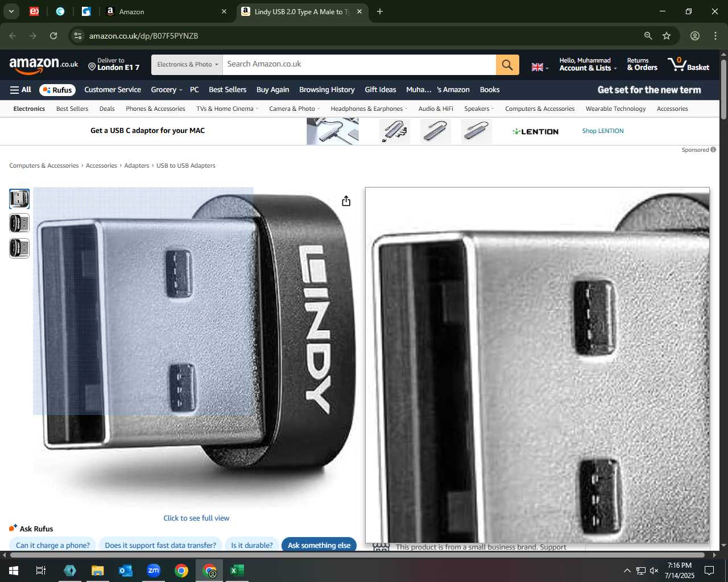Open Best Sellers in the main nav bar
The height and width of the screenshot is (582, 728).
pos(227,90)
